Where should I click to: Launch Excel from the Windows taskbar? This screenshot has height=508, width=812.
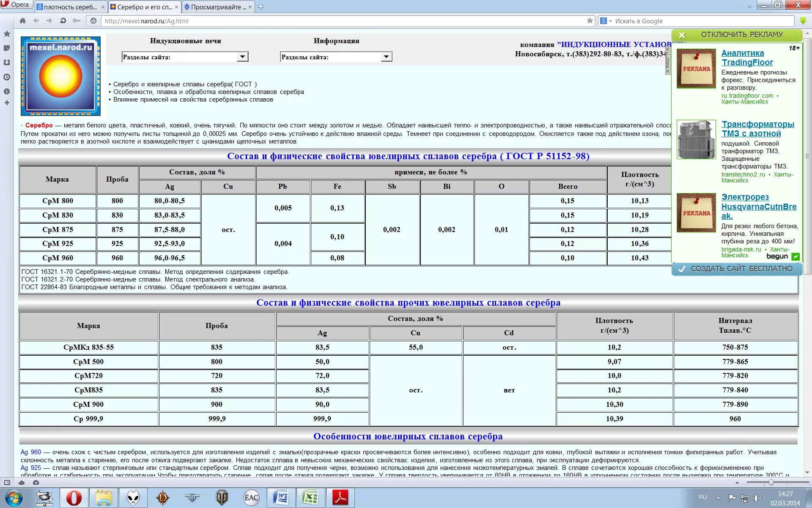click(x=310, y=498)
